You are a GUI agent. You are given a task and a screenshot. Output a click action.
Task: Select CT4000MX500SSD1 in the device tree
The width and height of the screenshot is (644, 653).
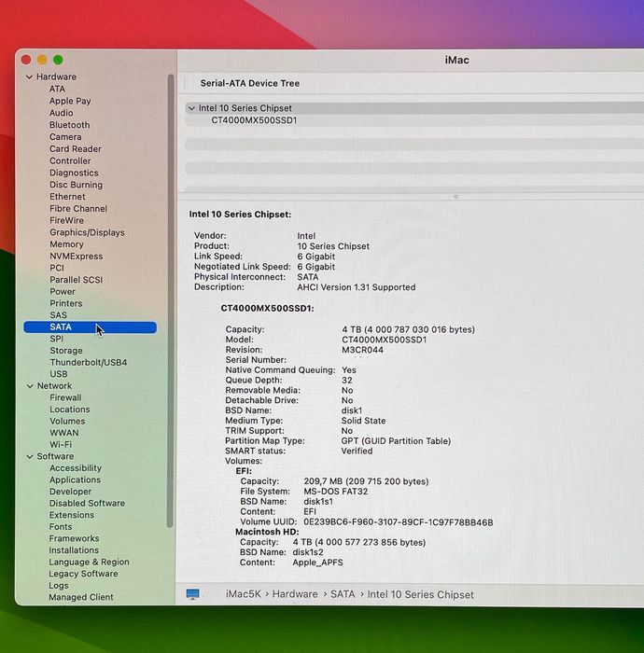(x=254, y=120)
